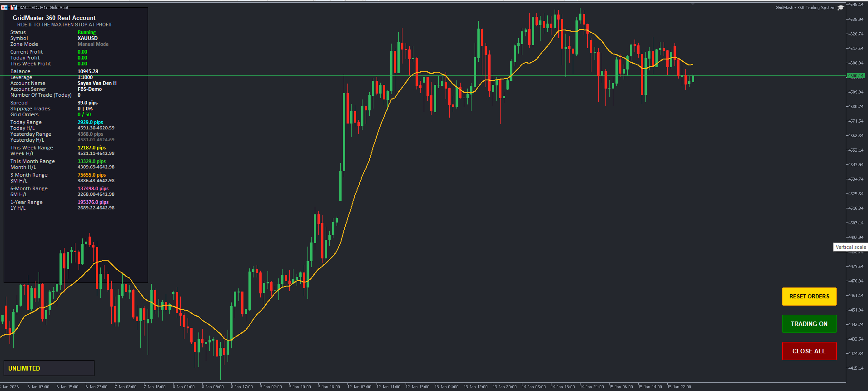Click the RESET ORDERS button
868x391 pixels.
(x=809, y=297)
